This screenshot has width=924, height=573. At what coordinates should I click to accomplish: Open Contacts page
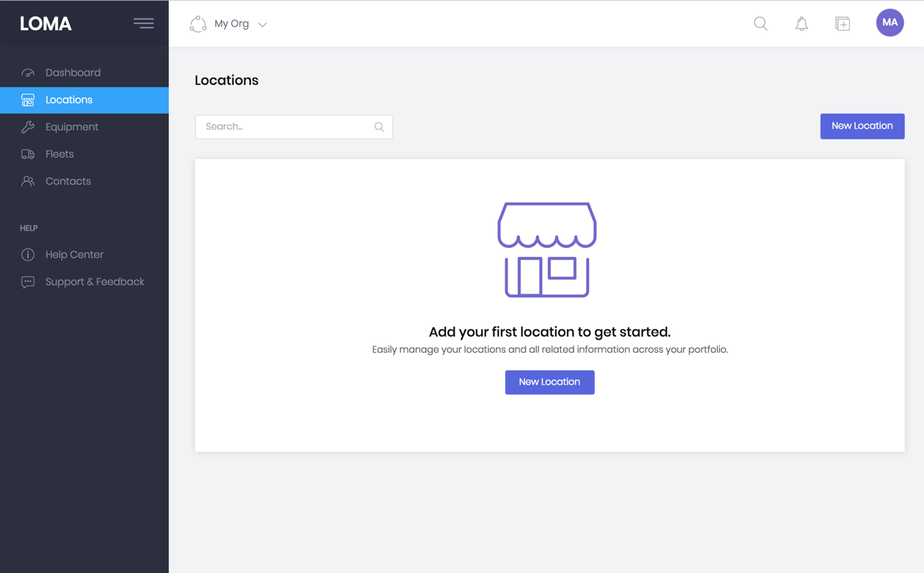pos(67,181)
